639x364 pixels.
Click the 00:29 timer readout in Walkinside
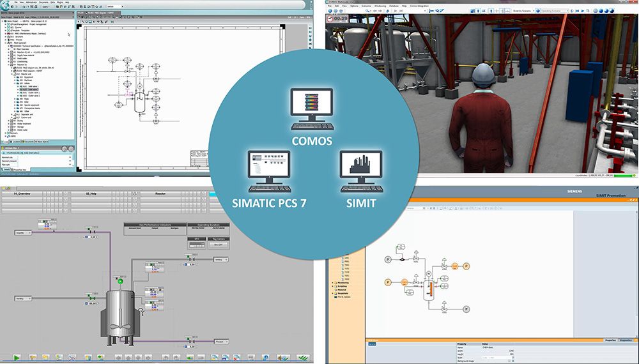coord(341,19)
